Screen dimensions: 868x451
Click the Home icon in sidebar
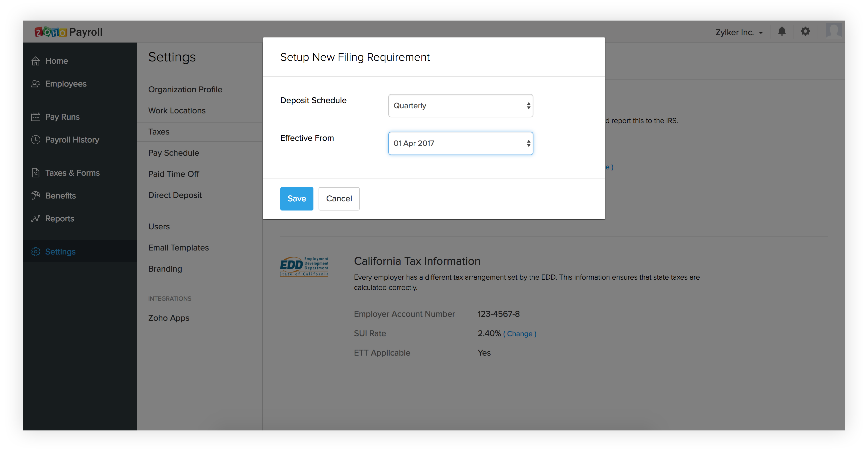[36, 61]
